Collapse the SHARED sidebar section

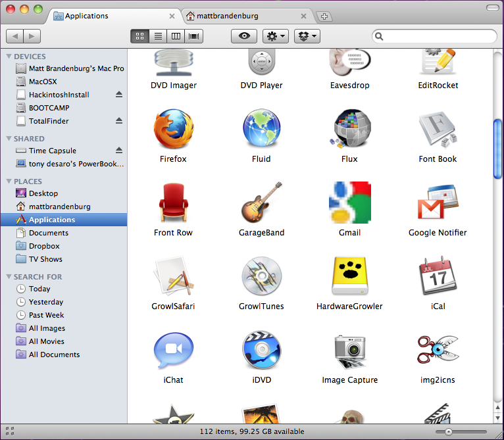coord(9,139)
